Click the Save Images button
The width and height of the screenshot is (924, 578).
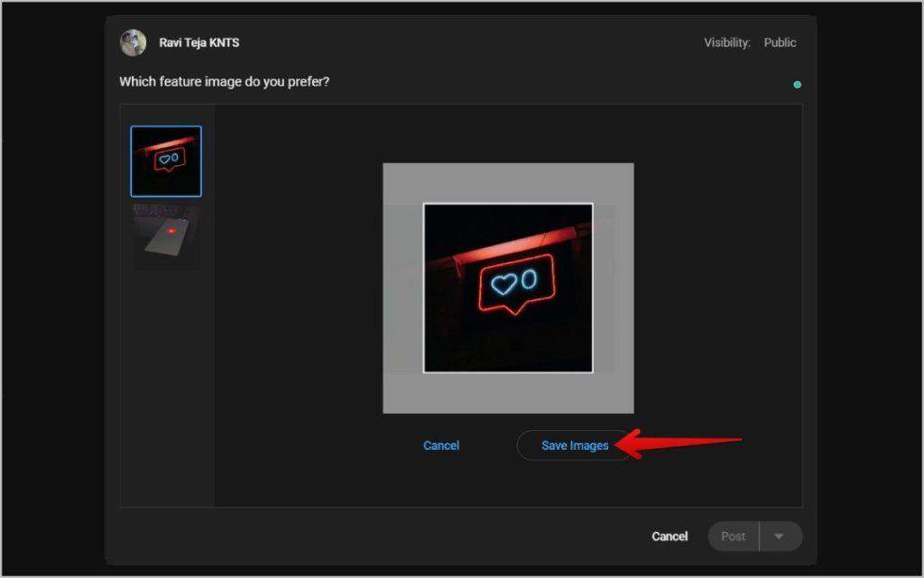[575, 445]
